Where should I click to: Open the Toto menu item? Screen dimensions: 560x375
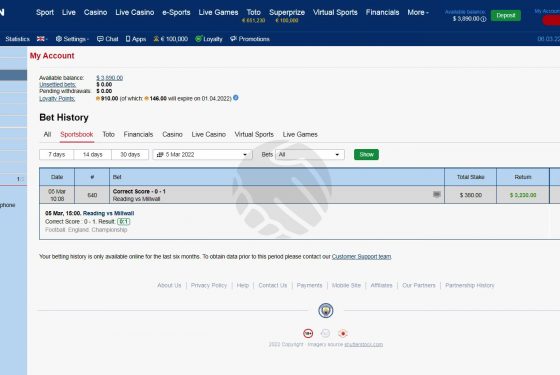point(254,12)
